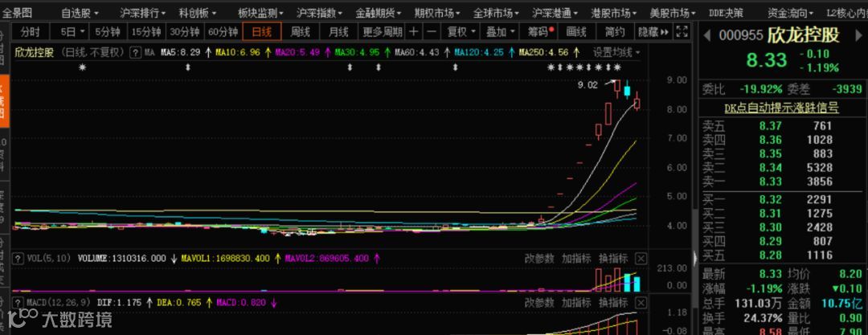The height and width of the screenshot is (335, 868).
Task: Open the 沪深指数 dropdown menu
Action: pyautogui.click(x=319, y=12)
